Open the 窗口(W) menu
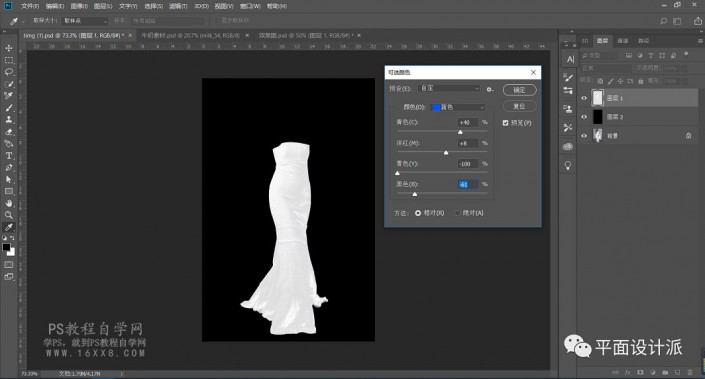Viewport: 705px width, 379px height. pos(250,6)
